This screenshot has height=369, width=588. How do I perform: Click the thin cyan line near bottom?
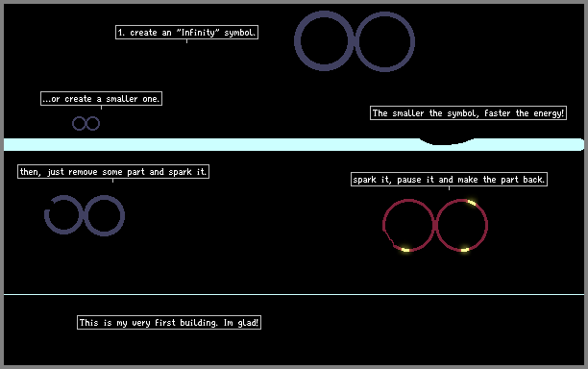(x=294, y=294)
